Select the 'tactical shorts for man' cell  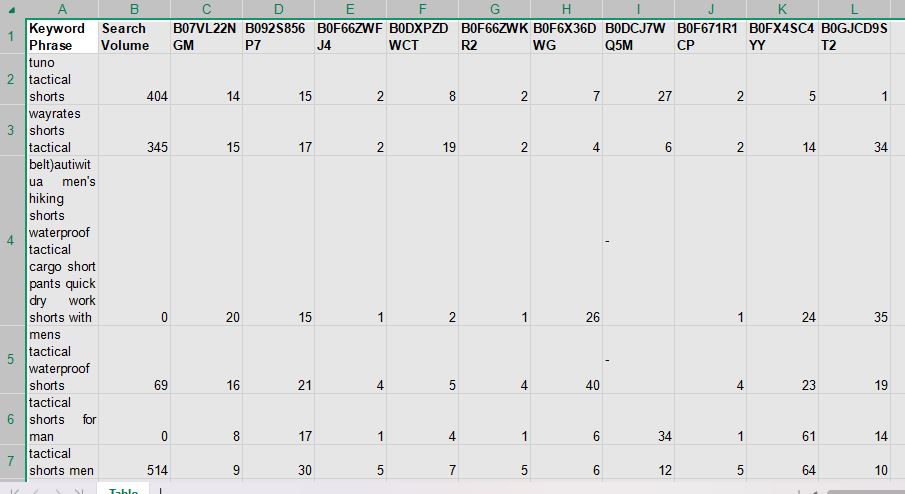click(x=62, y=419)
